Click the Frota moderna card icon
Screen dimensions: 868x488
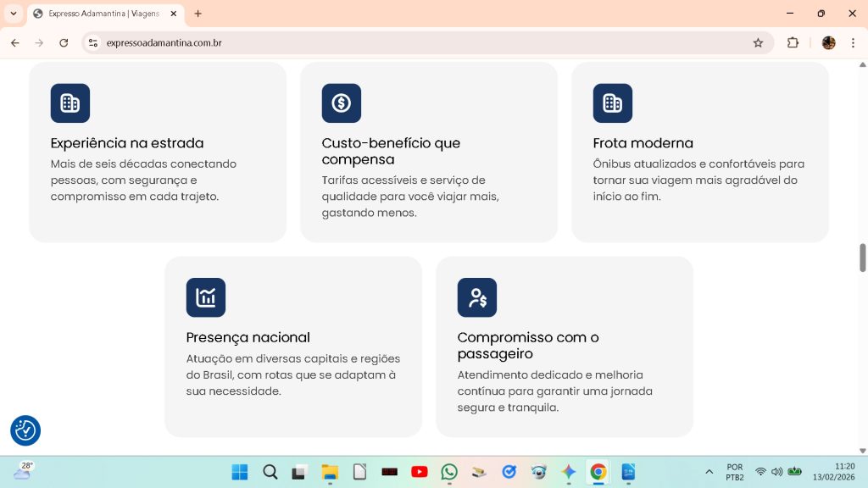click(613, 103)
